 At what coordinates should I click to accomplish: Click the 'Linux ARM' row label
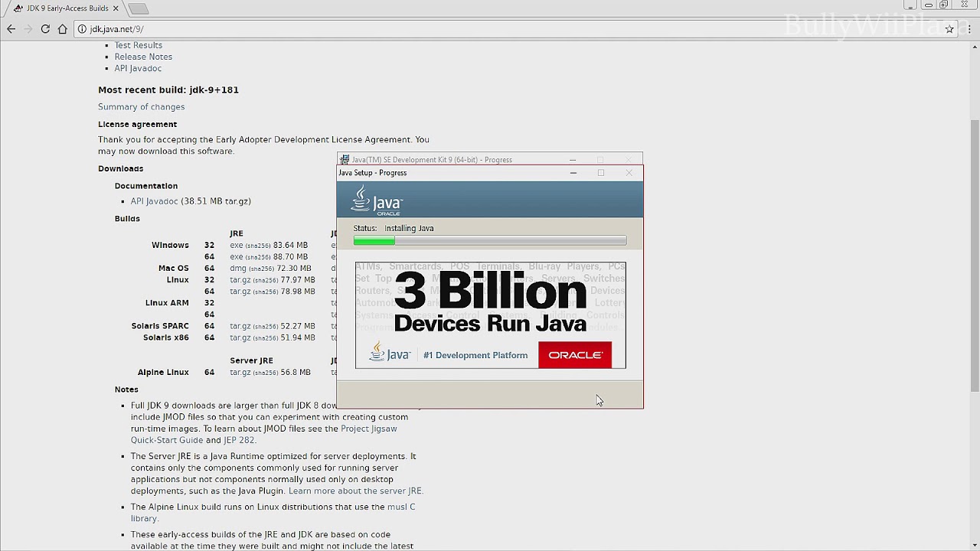click(167, 303)
